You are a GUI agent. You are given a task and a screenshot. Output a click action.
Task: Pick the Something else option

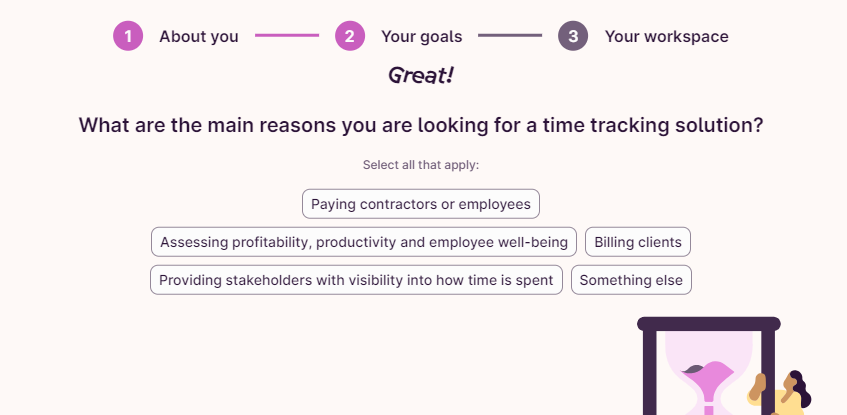tap(631, 280)
